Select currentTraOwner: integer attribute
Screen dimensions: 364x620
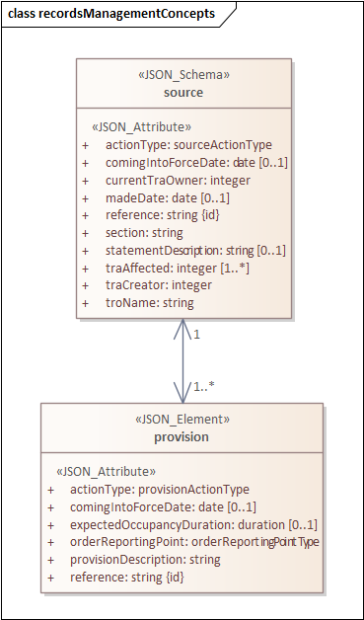[x=178, y=181]
